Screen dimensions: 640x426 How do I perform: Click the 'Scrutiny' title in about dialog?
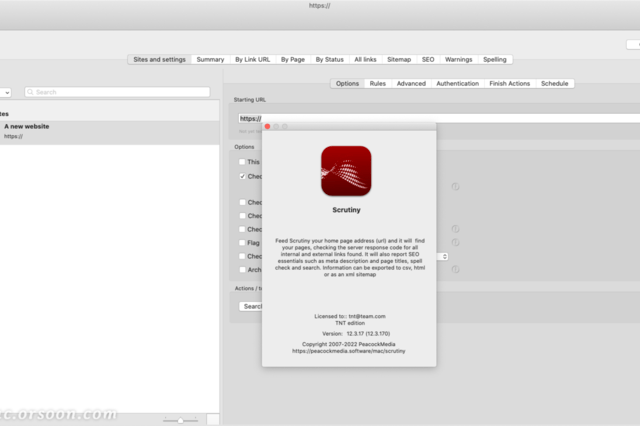pos(346,210)
